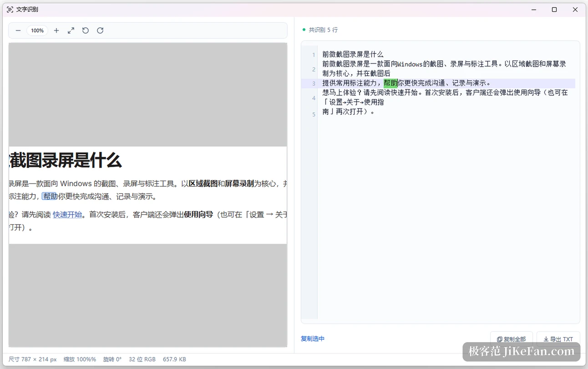Click the text line 南」再次打开）。
This screenshot has width=588, height=369.
pos(349,111)
